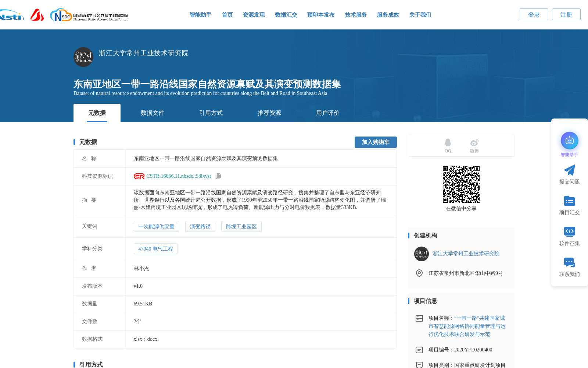588x368 pixels.
Task: Click the 提交问题 paper plane icon
Action: click(x=570, y=170)
